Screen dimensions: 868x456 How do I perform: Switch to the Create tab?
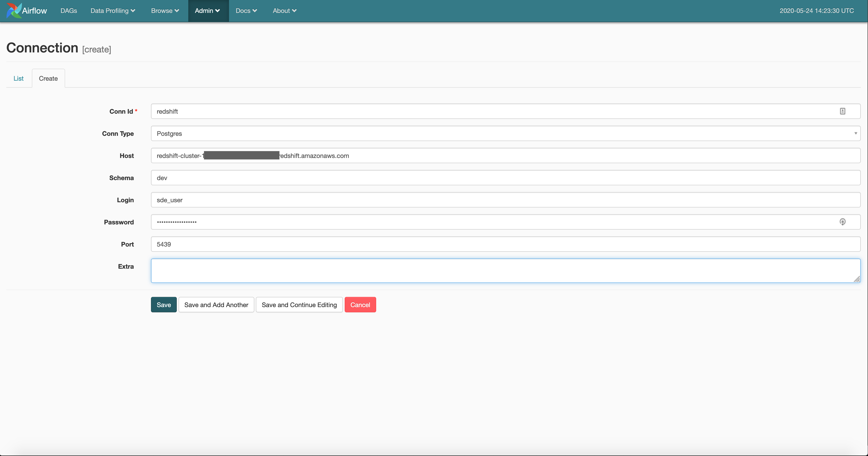(x=48, y=78)
